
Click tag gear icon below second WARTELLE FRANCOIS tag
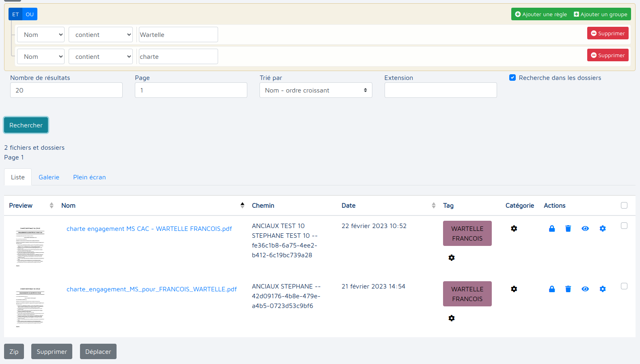[x=452, y=318]
